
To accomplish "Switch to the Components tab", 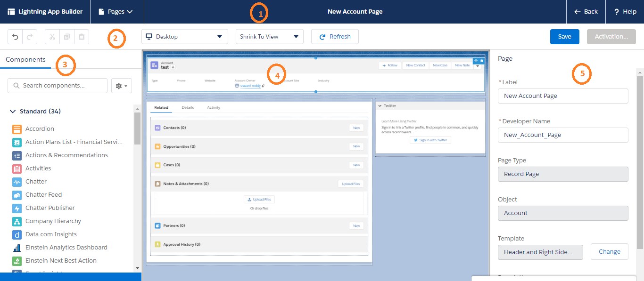I will point(25,60).
